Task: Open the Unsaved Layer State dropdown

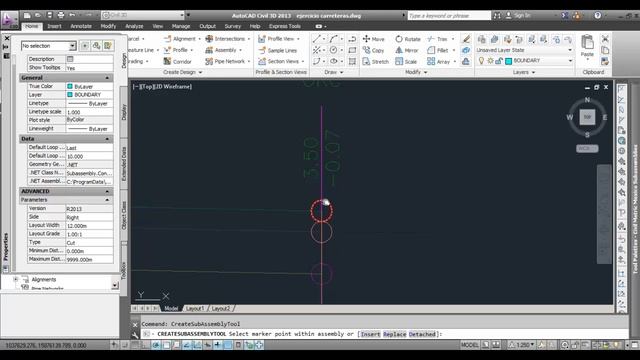Action: pos(524,50)
